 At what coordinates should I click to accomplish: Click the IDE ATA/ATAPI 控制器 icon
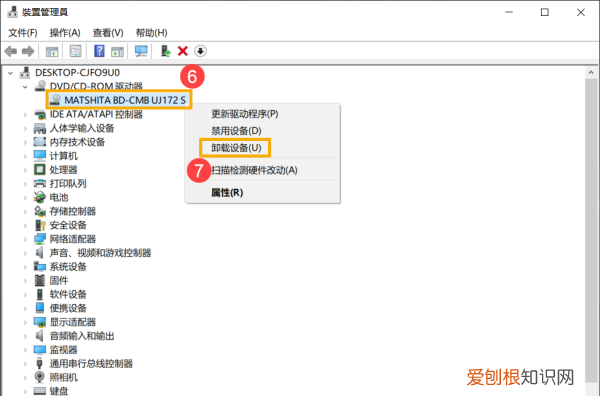pos(40,114)
